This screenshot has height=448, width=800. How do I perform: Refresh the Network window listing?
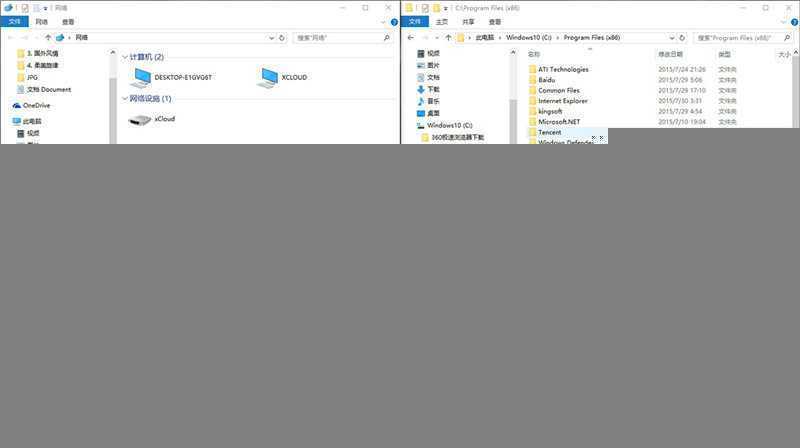[282, 38]
